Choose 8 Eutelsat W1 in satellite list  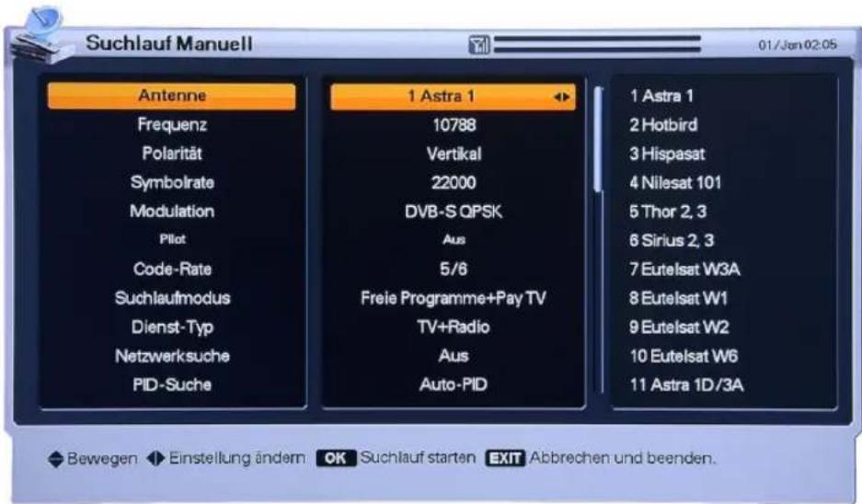(678, 298)
